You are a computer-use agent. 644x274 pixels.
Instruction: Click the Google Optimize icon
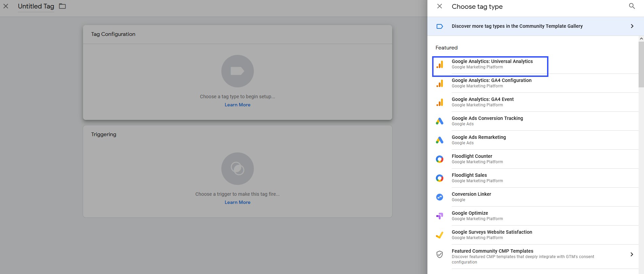[x=440, y=216]
